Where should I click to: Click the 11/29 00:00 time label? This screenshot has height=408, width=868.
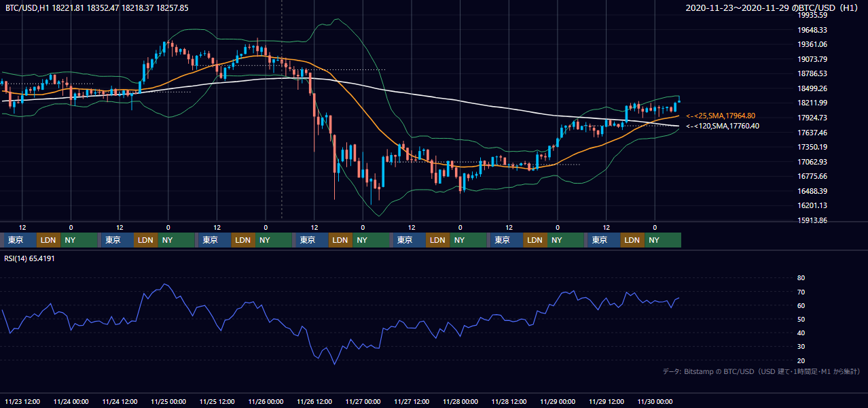pyautogui.click(x=558, y=401)
